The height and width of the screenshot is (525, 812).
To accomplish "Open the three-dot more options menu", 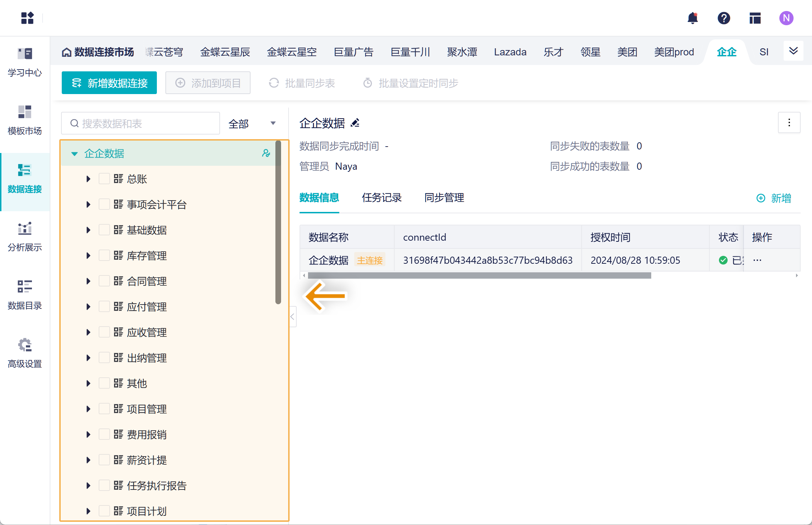I will [x=789, y=123].
